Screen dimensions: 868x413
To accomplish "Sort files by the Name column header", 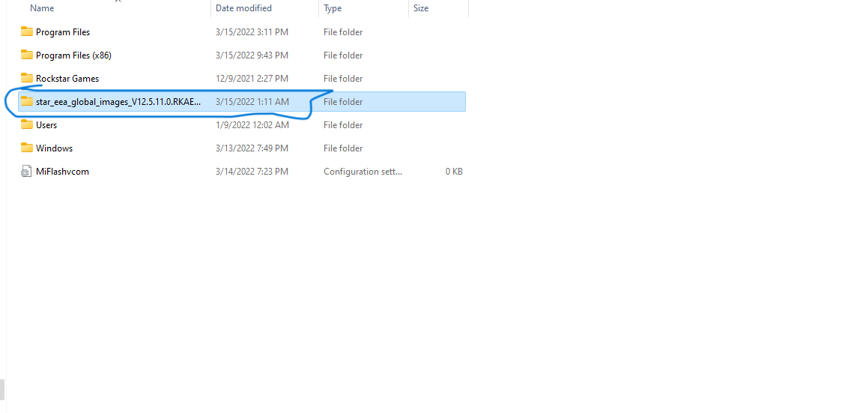I will tap(43, 8).
